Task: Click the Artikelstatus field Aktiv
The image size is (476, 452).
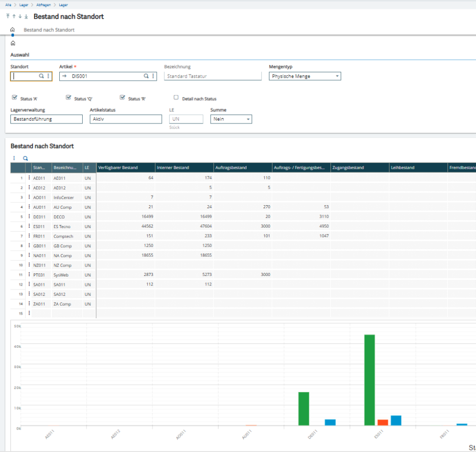Action: [126, 119]
